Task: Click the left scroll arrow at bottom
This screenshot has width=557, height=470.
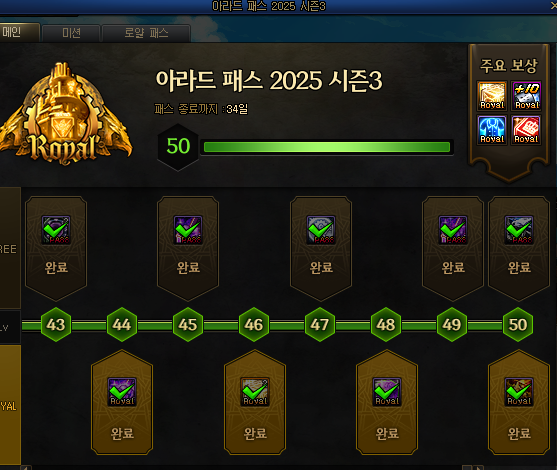Action: (x=26, y=468)
